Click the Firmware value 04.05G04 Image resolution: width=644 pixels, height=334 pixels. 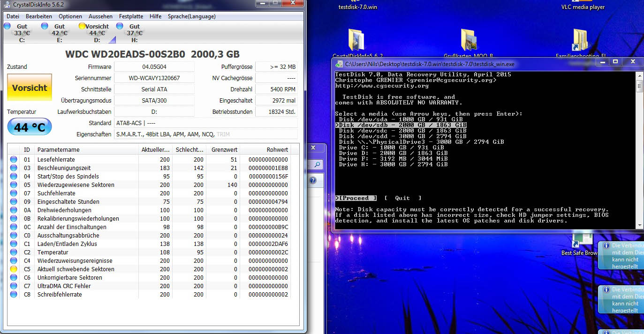click(x=154, y=67)
